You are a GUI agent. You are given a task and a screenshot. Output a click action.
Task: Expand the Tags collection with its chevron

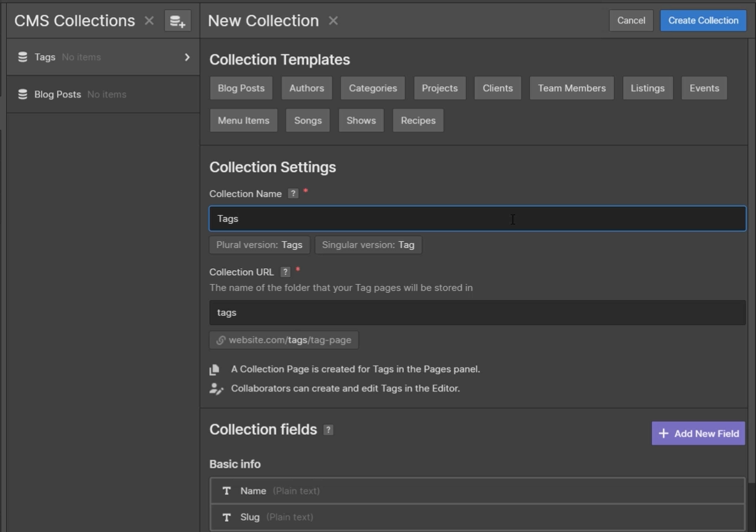187,57
